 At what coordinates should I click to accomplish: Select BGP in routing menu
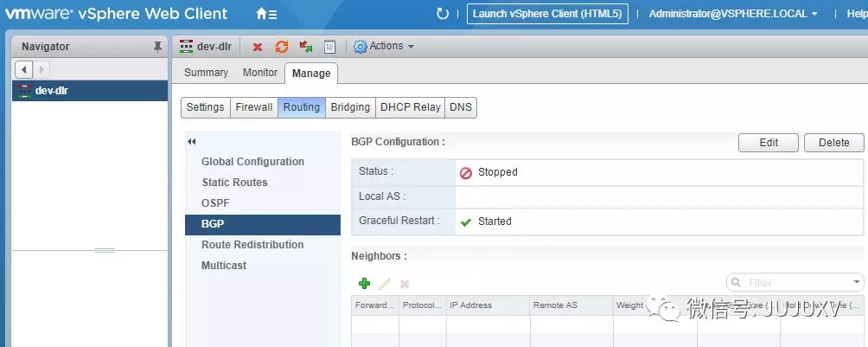(263, 224)
